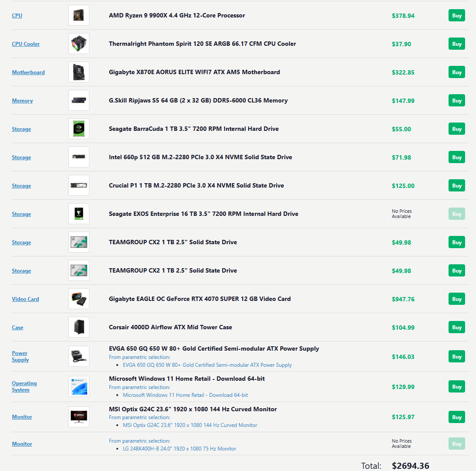Buy the G.Skill Ripjaws S5 memory
This screenshot has width=476, height=471.
456,100
